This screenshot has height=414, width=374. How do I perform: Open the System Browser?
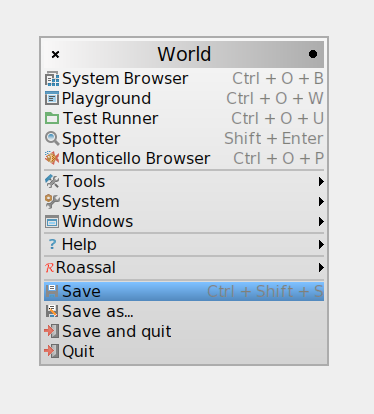pyautogui.click(x=184, y=79)
